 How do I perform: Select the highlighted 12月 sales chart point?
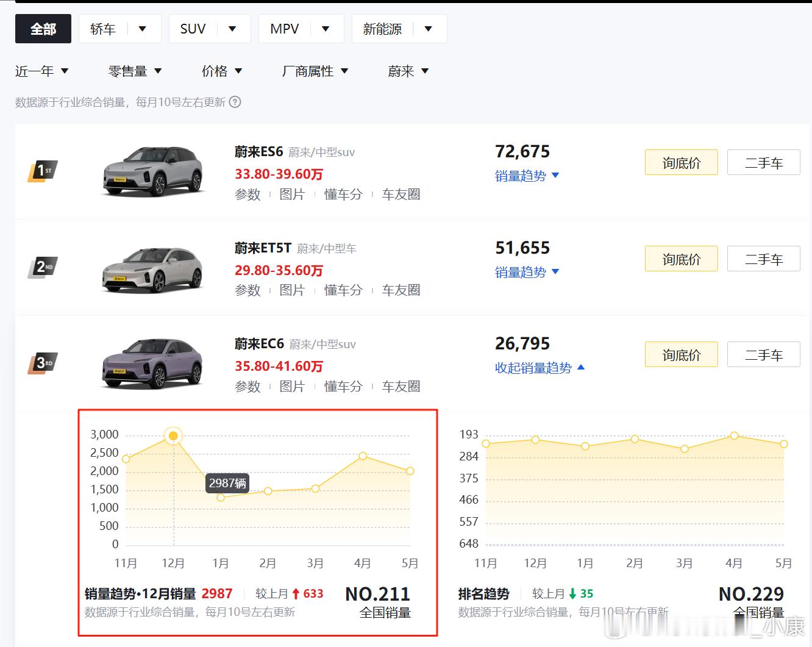173,435
